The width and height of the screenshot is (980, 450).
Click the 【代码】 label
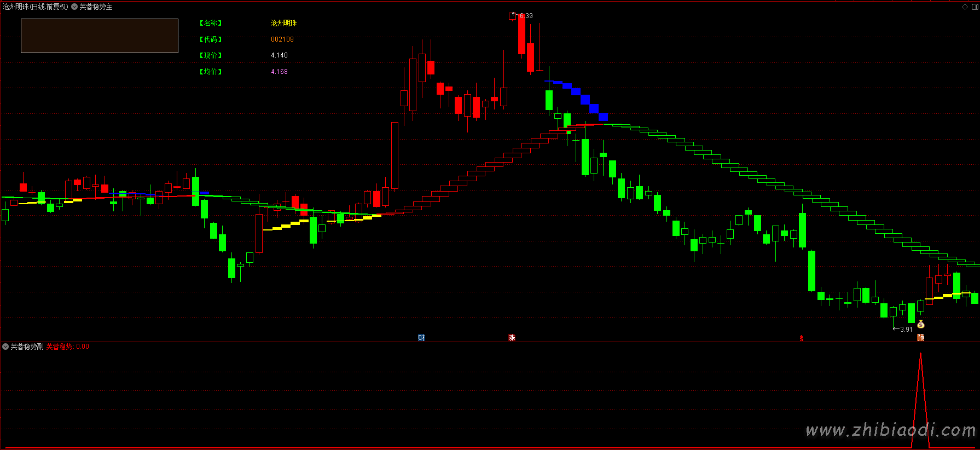tap(211, 39)
